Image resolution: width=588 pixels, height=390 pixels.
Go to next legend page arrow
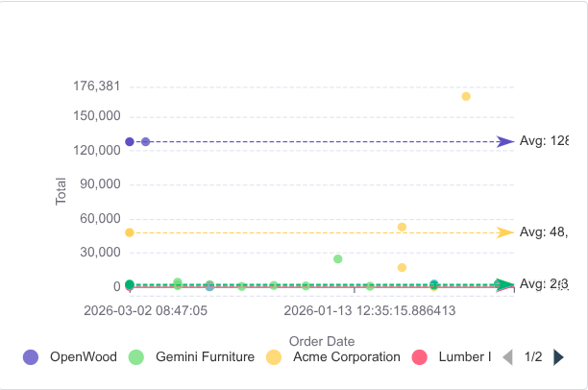tap(558, 357)
